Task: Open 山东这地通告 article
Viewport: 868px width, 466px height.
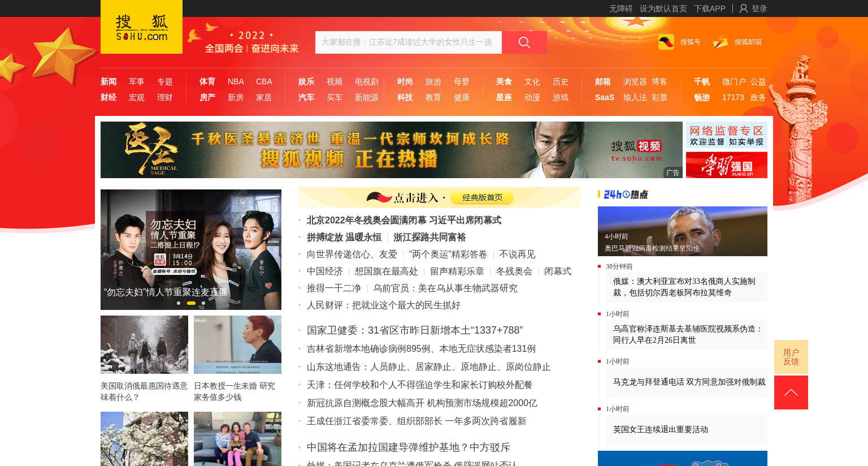Action: [429, 366]
